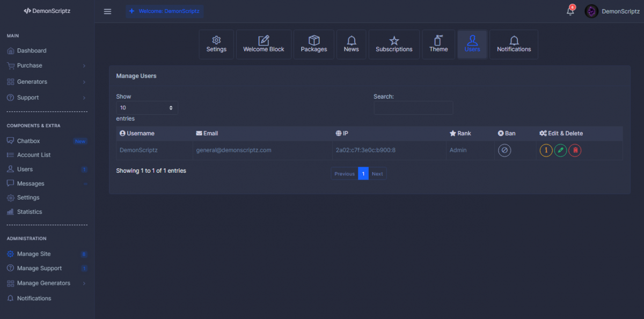Toggle the hamburger sidebar menu
The image size is (644, 319).
(x=107, y=11)
